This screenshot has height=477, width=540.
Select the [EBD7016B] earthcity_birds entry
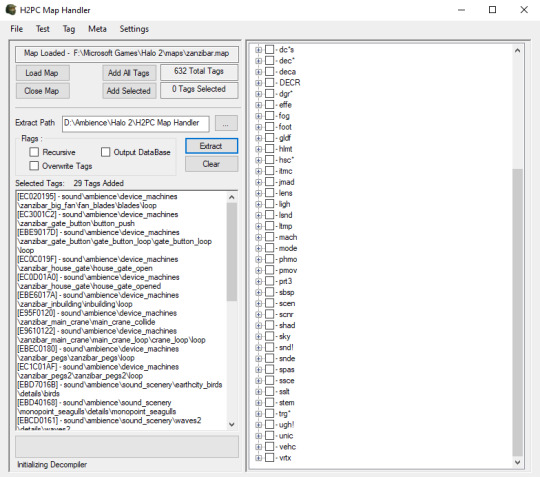[x=120, y=389]
